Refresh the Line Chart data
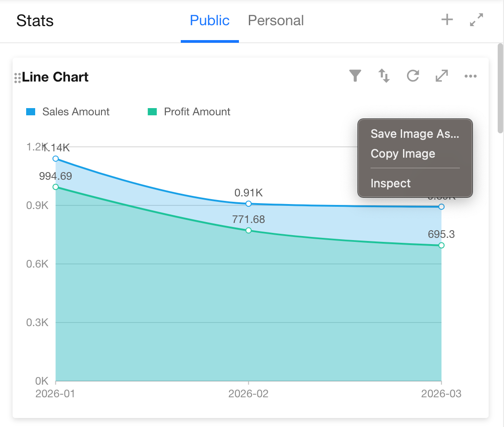 coord(413,76)
